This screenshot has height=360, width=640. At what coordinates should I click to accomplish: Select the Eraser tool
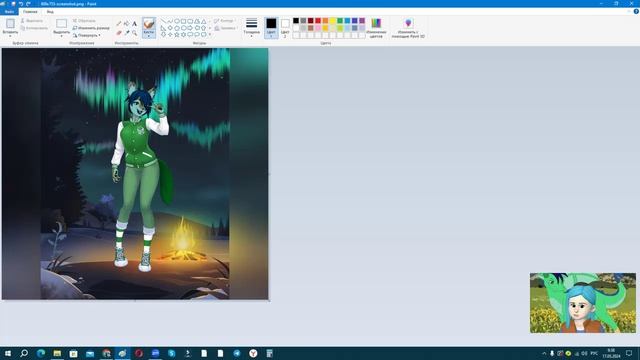[x=119, y=33]
